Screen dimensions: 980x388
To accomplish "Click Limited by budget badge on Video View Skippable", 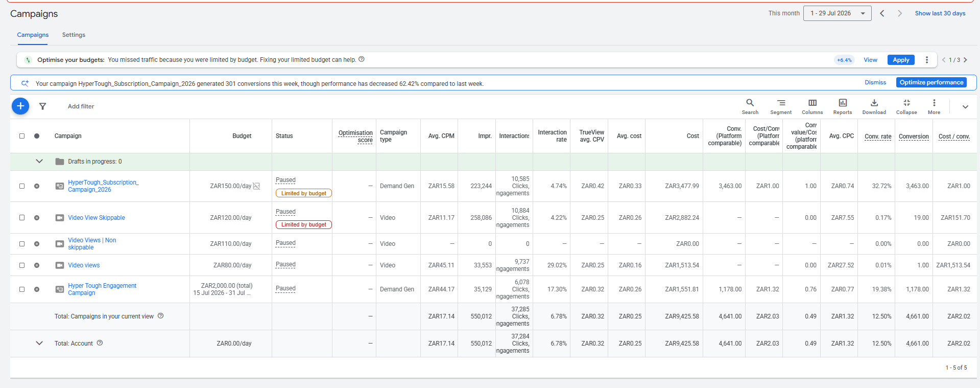I will pyautogui.click(x=303, y=224).
